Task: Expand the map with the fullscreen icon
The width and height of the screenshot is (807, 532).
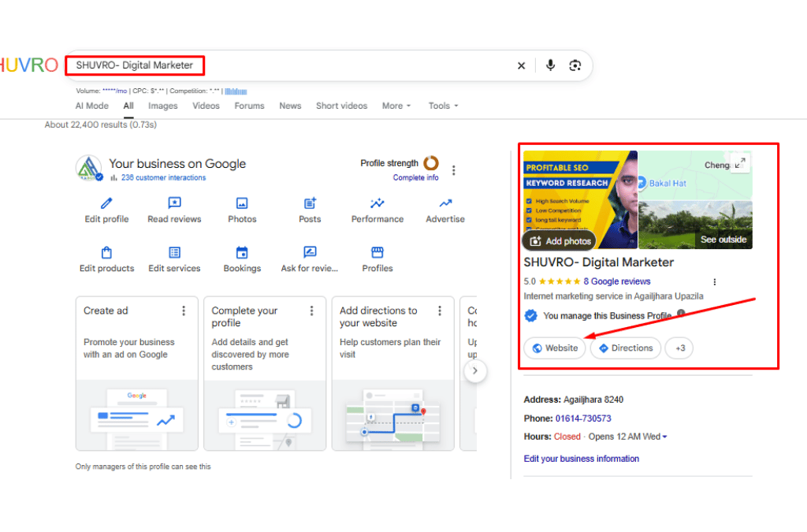Action: tap(740, 164)
